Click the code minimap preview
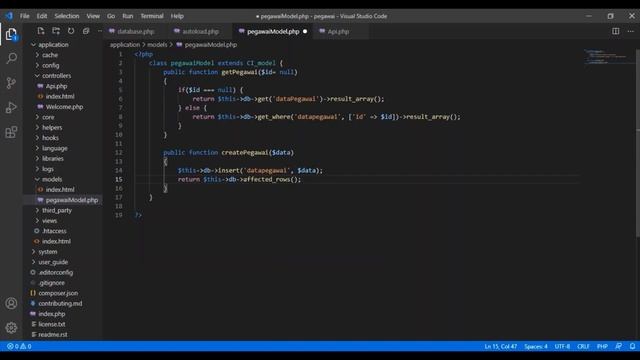The width and height of the screenshot is (640, 360). click(608, 56)
